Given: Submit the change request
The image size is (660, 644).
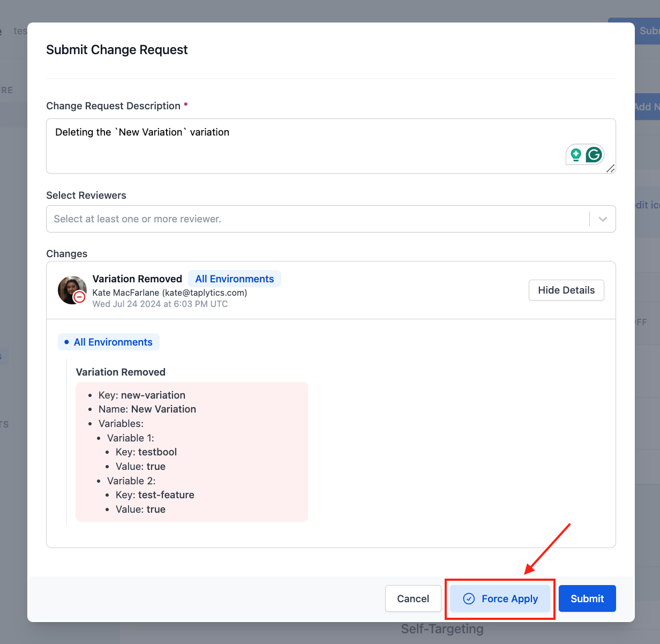Looking at the screenshot, I should [587, 598].
